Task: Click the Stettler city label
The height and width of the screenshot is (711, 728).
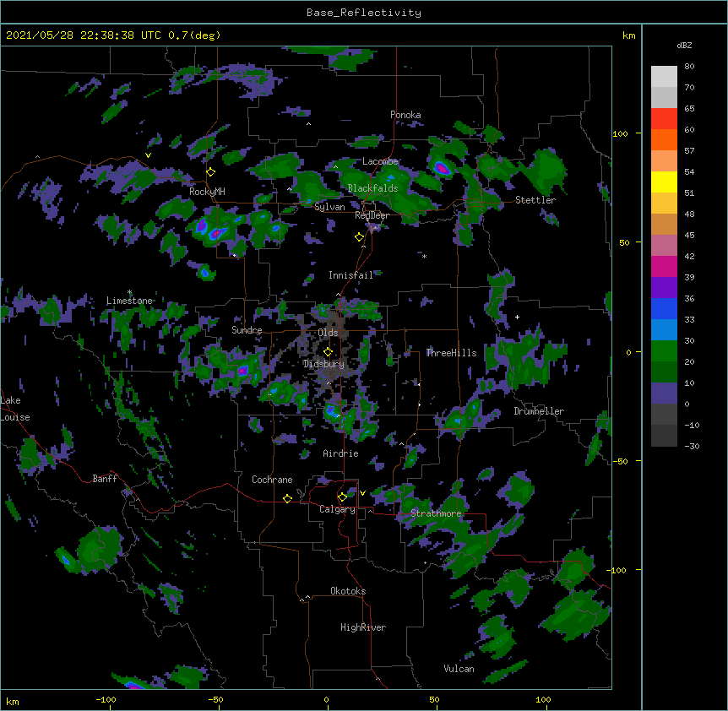Action: [x=535, y=200]
